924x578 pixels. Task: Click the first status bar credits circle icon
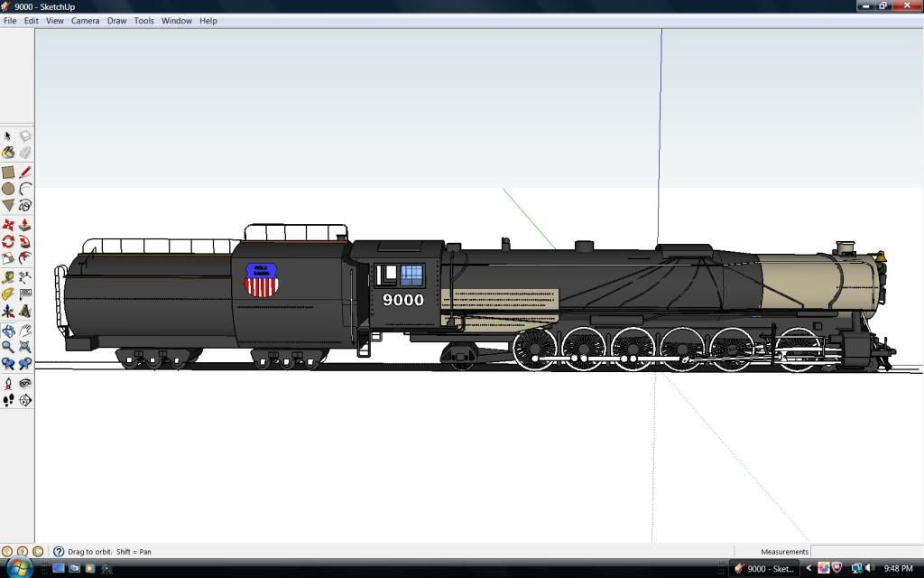point(7,552)
